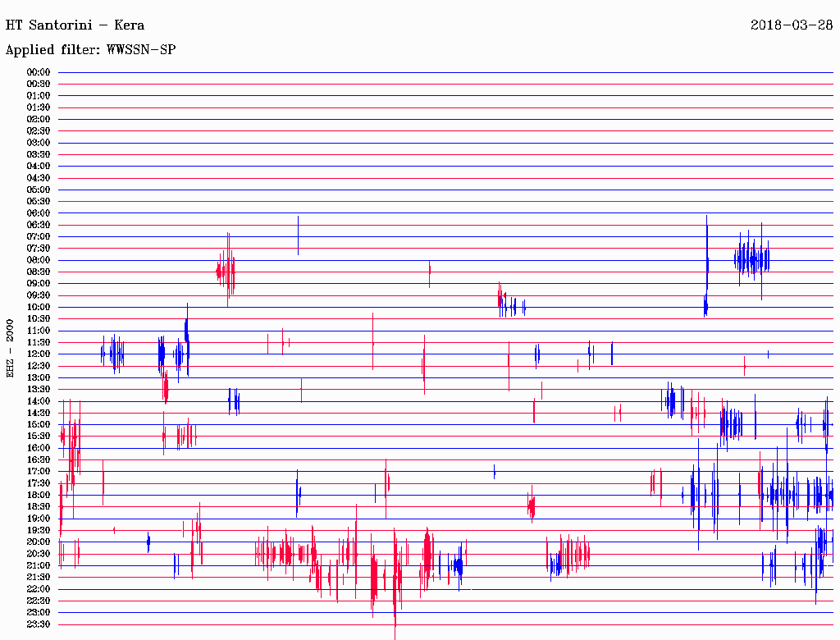
Task: Click the 03:00 time row label
Action: tap(39, 143)
